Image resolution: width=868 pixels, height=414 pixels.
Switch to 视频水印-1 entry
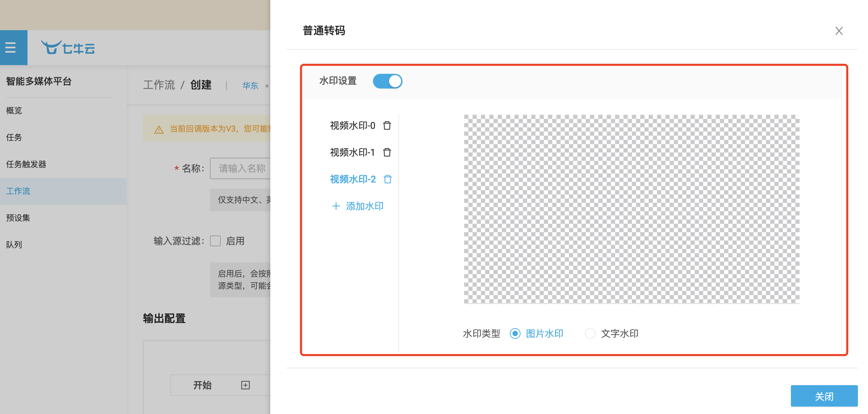(352, 152)
